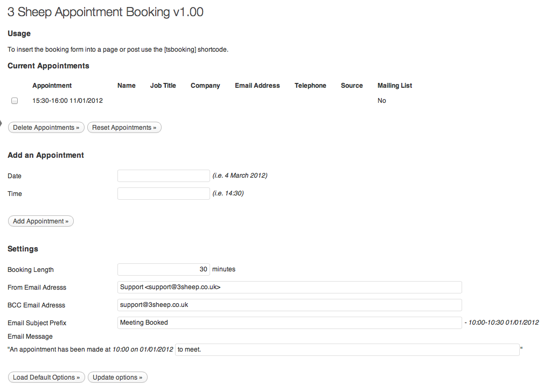
Task: Click the Mailing List column header
Action: pos(395,86)
